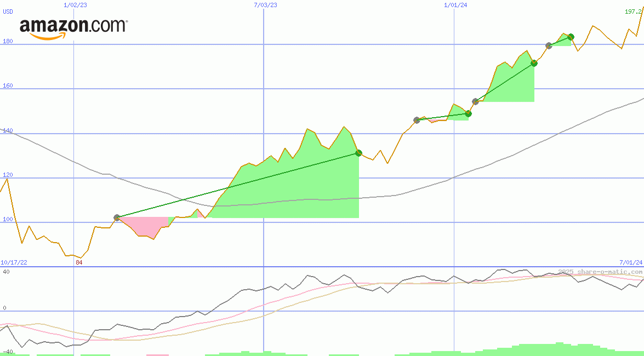Click the 7/03/23 date label at top
Screen dimensions: 644x356
point(265,5)
